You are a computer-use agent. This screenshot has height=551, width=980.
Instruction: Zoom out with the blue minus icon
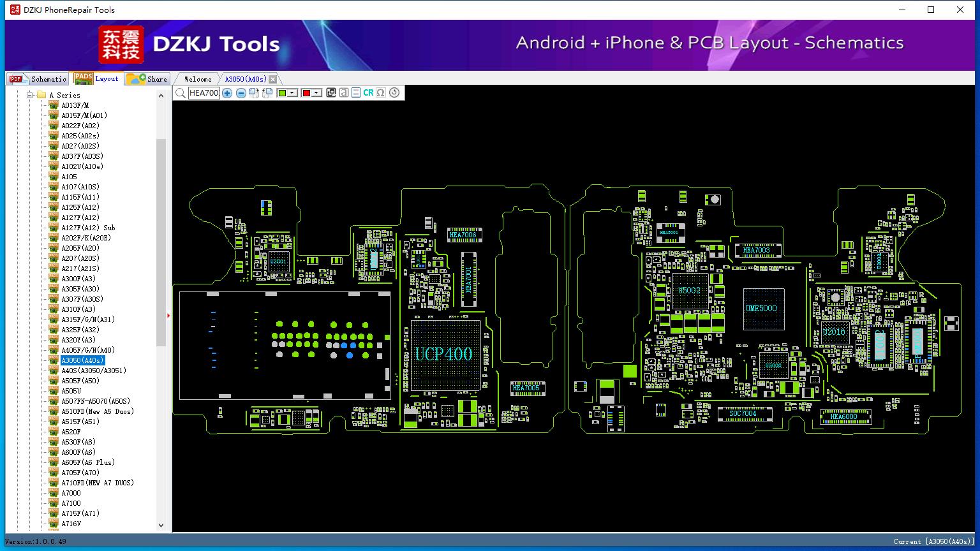241,93
